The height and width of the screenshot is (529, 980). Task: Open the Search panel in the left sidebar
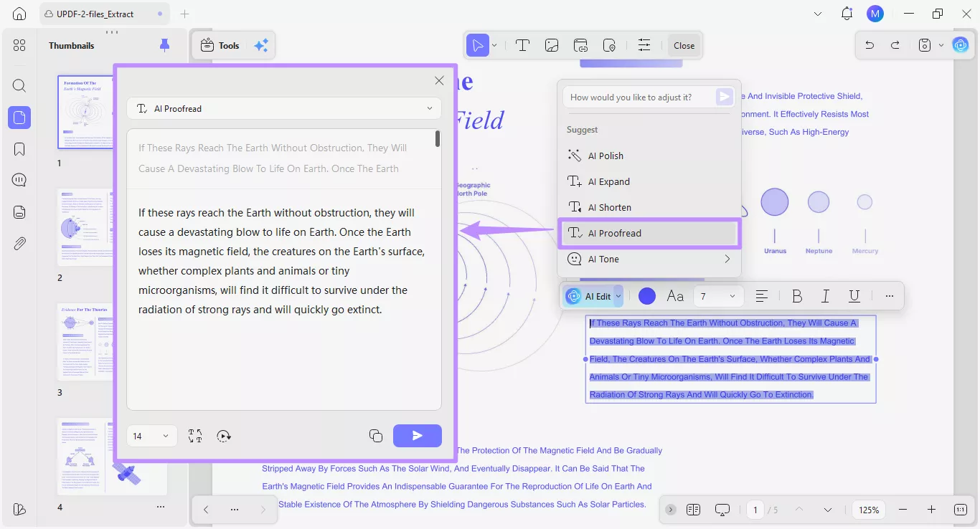19,85
